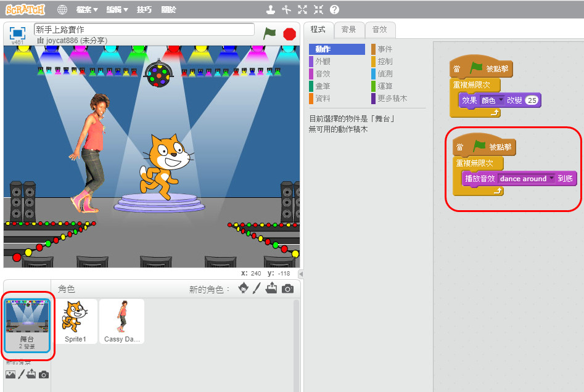Select the 偵測 sensing block category
Image resolution: width=584 pixels, height=392 pixels.
(398, 74)
